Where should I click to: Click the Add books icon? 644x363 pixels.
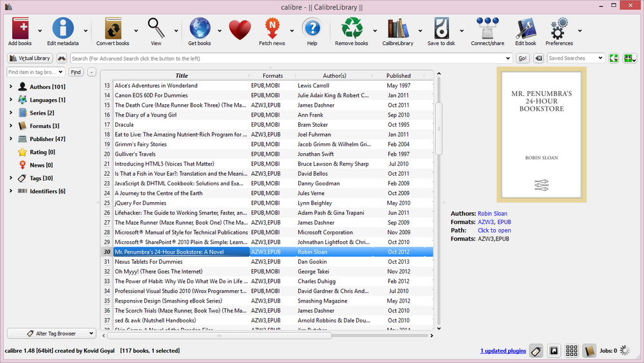(20, 29)
